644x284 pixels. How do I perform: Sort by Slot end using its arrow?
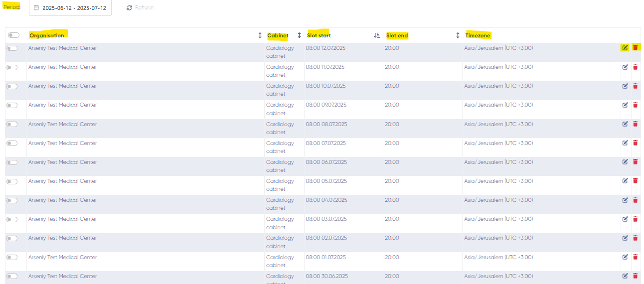(x=458, y=35)
